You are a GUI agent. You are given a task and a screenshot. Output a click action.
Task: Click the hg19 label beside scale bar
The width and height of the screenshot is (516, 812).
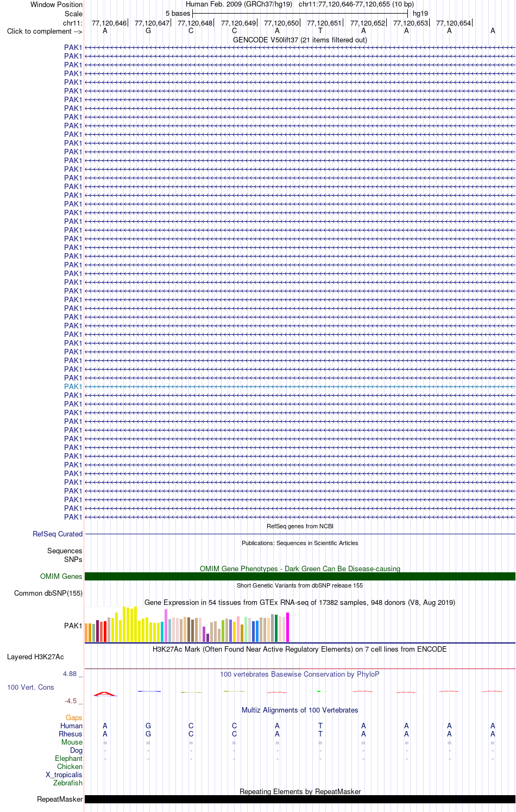tap(420, 13)
